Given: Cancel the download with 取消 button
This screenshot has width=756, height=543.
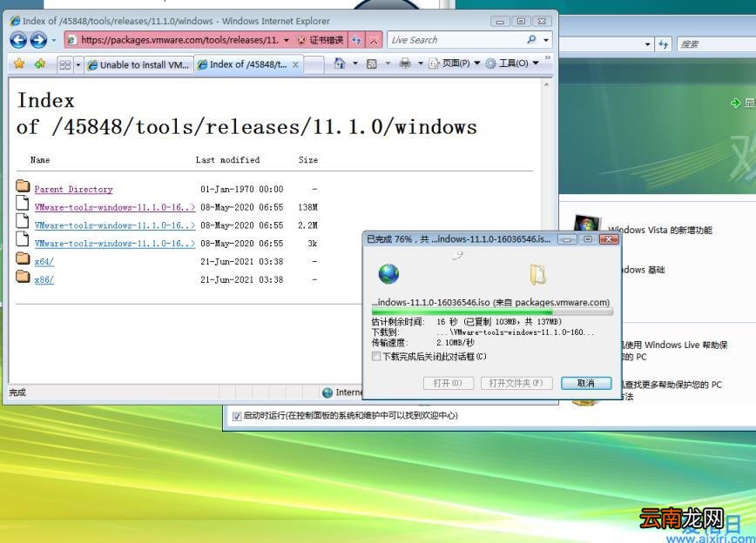Looking at the screenshot, I should coord(586,383).
